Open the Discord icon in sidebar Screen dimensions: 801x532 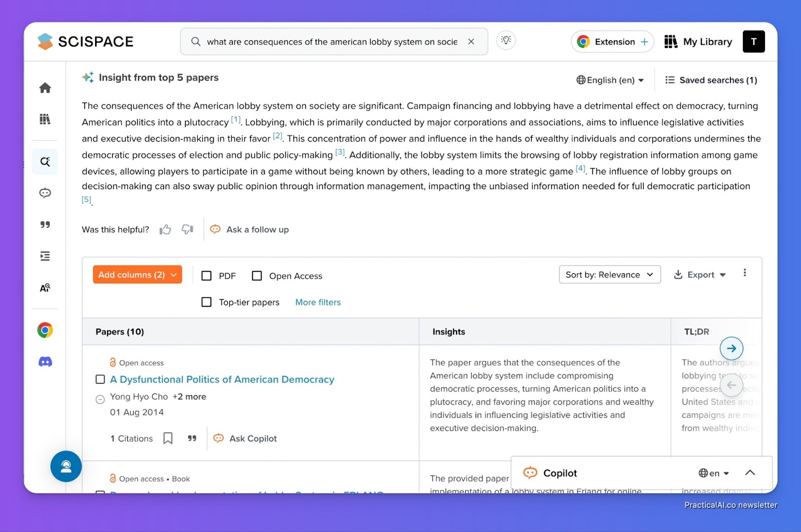45,362
